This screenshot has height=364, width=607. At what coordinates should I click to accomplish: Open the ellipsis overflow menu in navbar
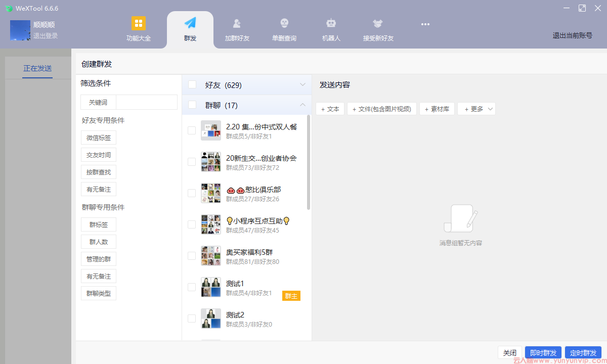(x=425, y=24)
